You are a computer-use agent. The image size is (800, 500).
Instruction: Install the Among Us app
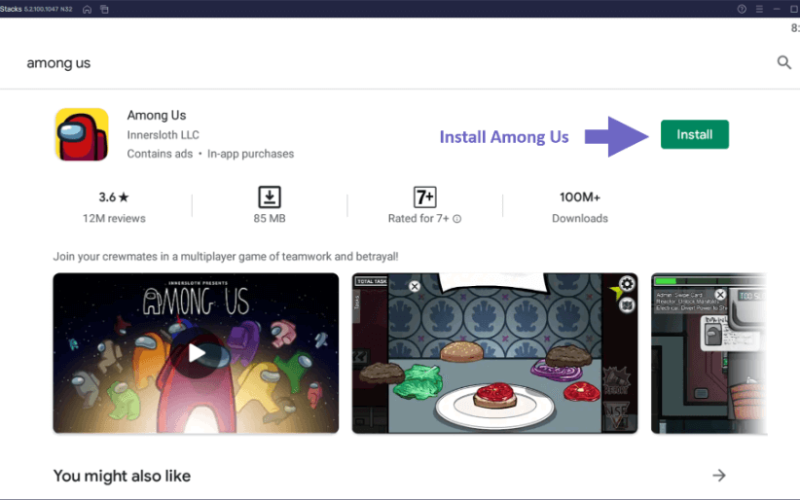click(x=694, y=134)
